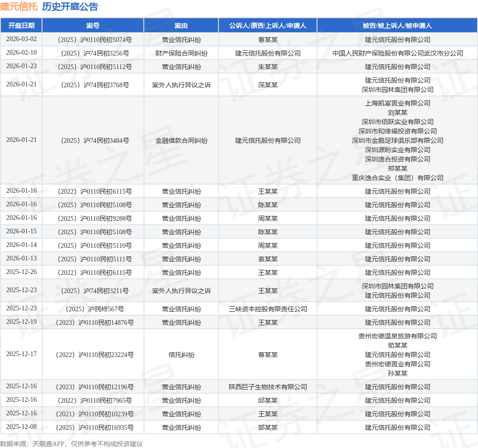The width and height of the screenshot is (478, 448).
Task: Click plaintiff 朱某某
Action: pos(268,67)
